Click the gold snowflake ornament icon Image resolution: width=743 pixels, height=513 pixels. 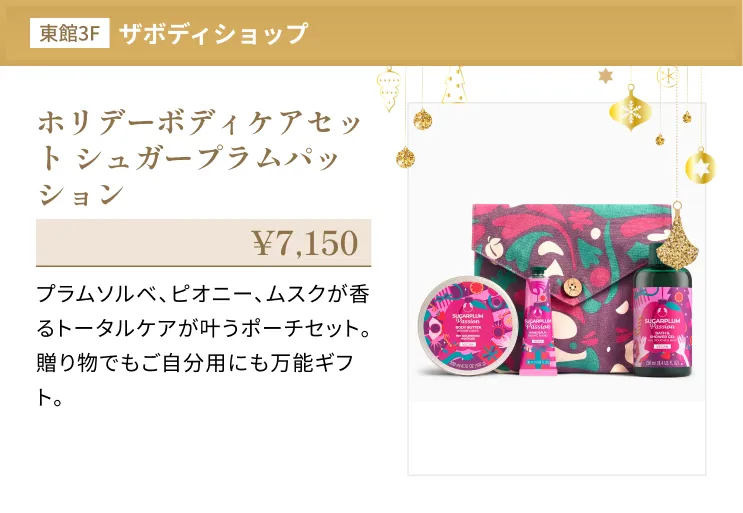coord(630,109)
